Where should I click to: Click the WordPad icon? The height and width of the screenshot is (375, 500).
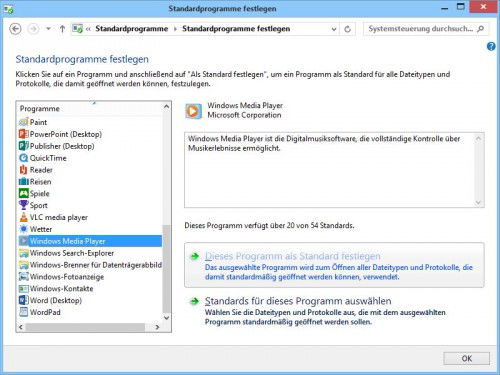tap(23, 312)
